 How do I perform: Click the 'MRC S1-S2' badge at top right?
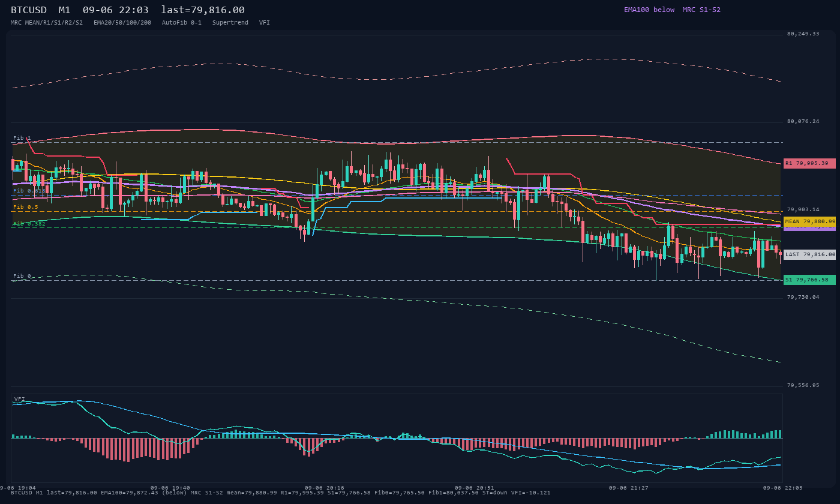[701, 10]
